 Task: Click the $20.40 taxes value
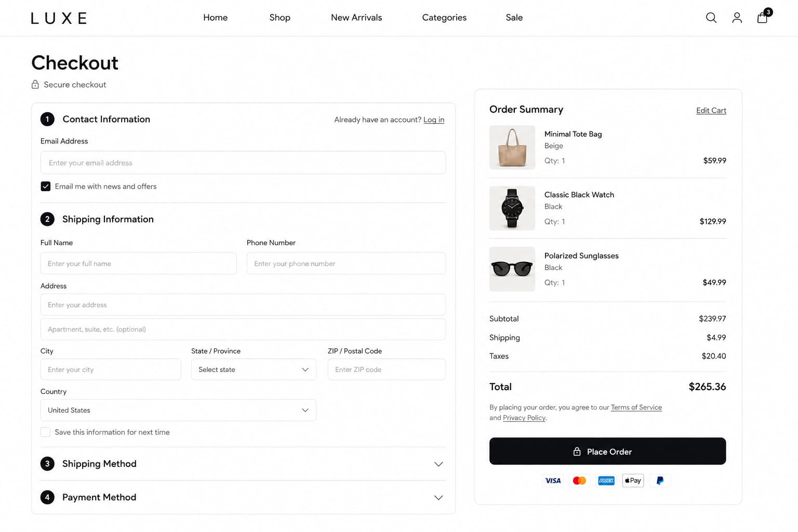(714, 356)
